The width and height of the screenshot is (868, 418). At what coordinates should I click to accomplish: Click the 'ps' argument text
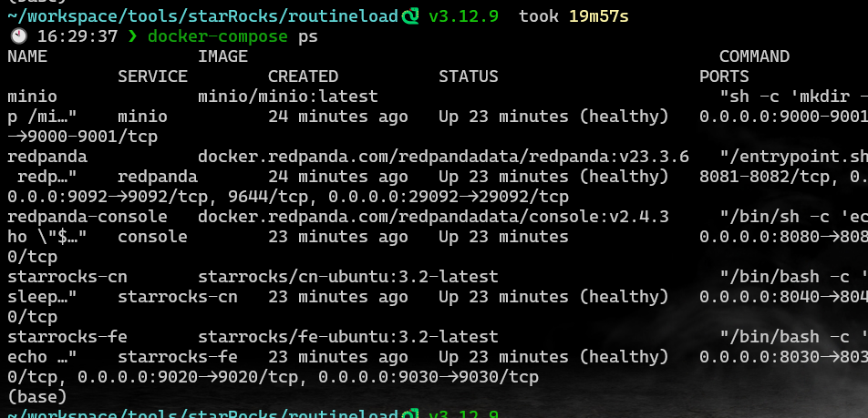pos(308,37)
